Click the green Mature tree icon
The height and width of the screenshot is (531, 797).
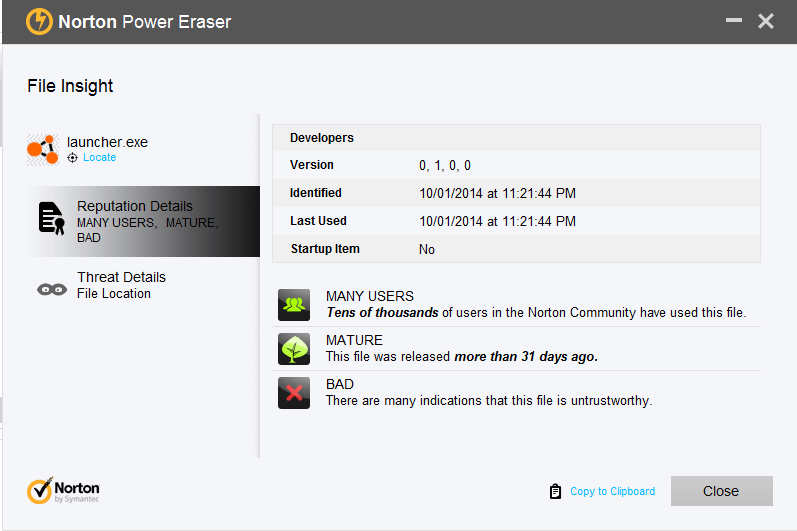(294, 349)
